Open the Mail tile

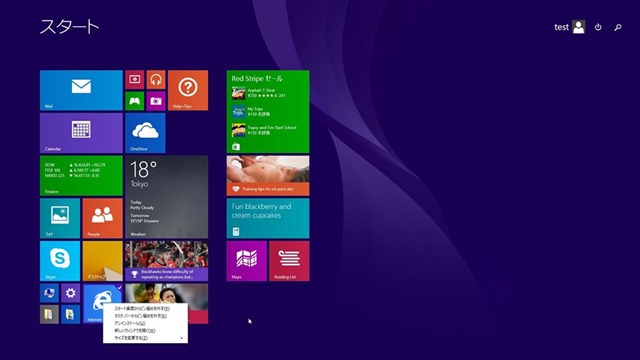(81, 90)
